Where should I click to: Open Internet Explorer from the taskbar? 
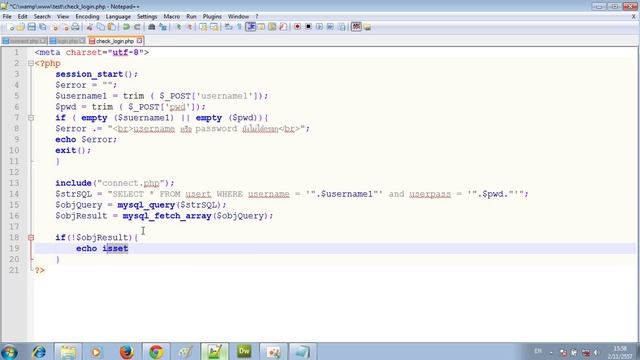click(x=39, y=351)
